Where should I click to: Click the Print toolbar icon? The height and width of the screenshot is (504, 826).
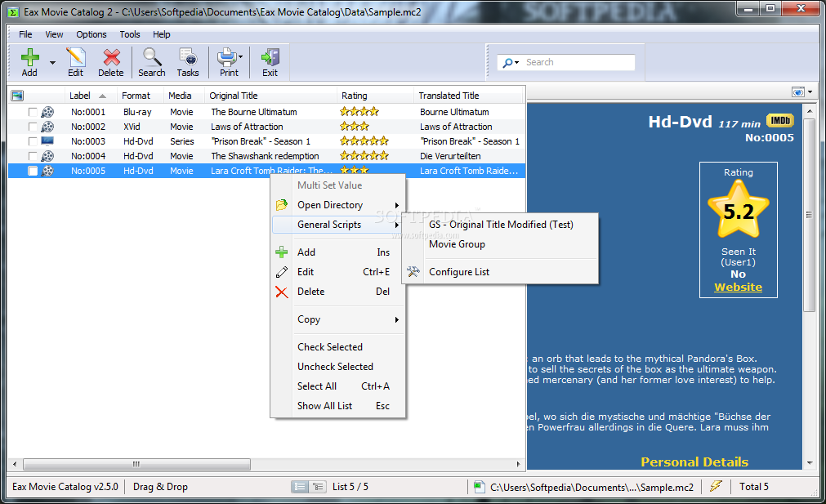229,57
